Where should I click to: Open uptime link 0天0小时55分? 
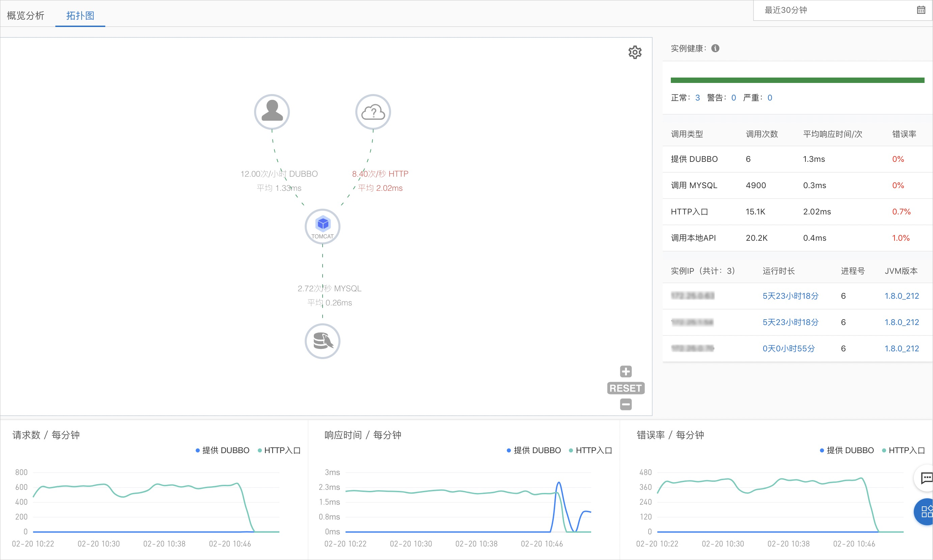[788, 348]
